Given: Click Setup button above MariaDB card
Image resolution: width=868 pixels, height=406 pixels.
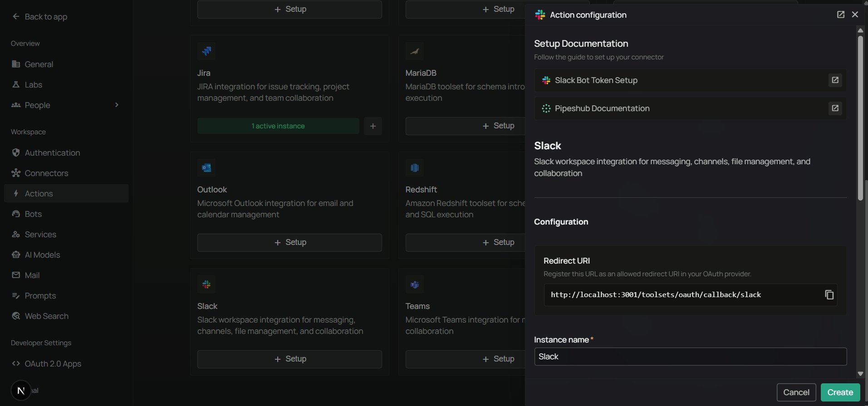Looking at the screenshot, I should pos(466,10).
